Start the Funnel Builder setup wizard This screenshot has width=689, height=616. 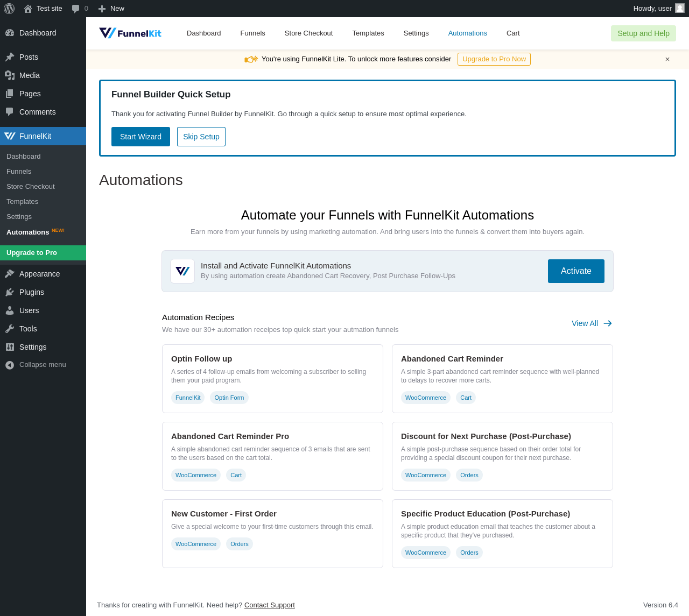(140, 137)
